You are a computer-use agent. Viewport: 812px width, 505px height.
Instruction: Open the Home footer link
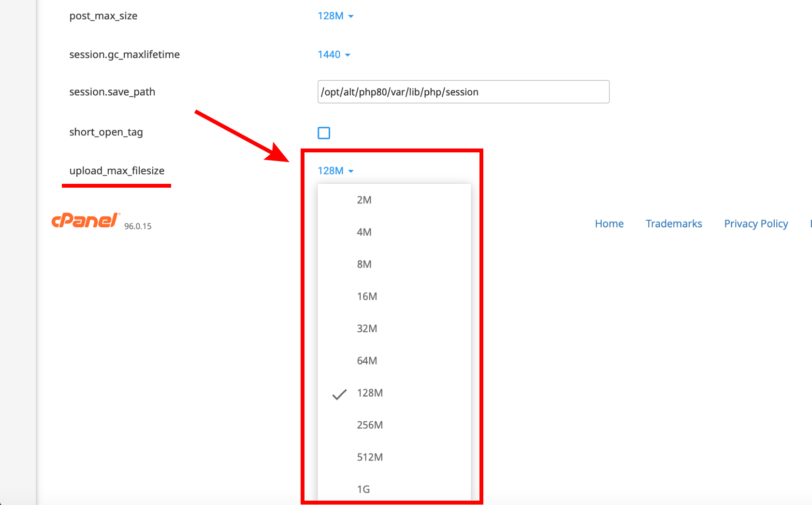pos(609,223)
